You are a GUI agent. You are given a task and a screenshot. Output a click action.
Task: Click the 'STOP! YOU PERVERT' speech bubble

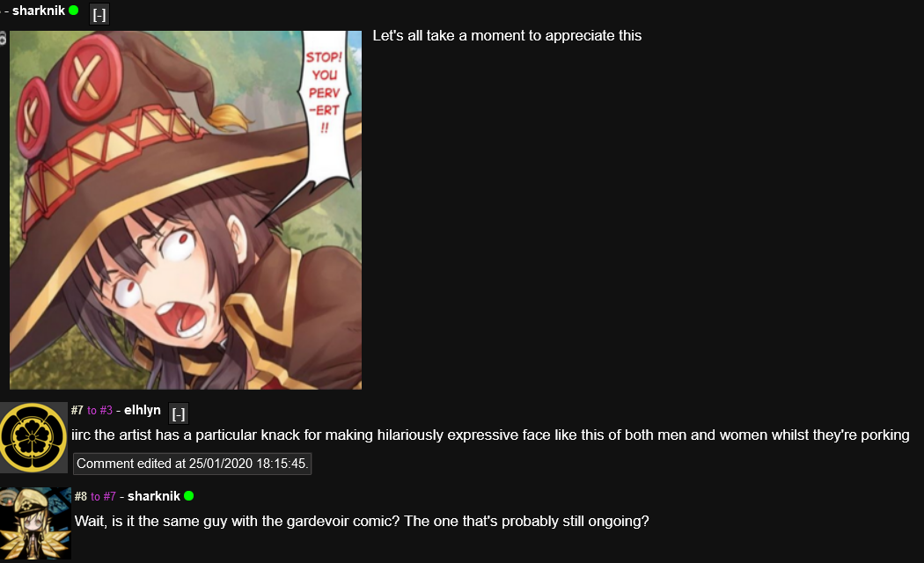326,100
